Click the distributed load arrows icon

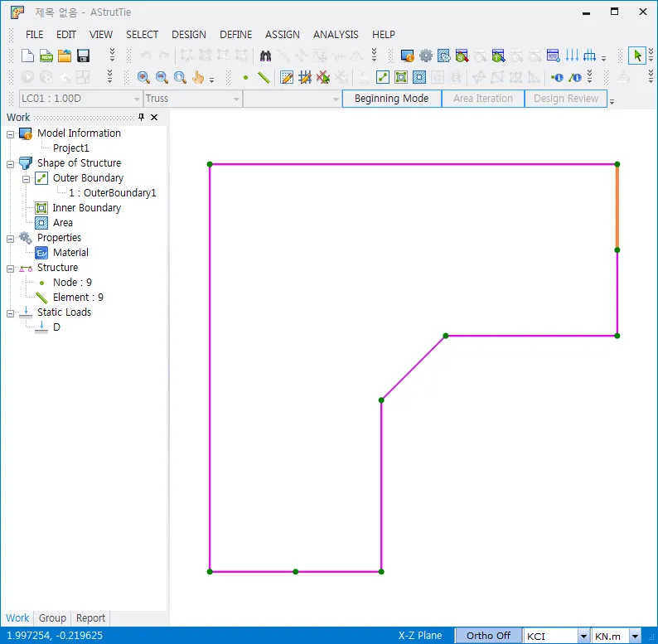pyautogui.click(x=589, y=56)
